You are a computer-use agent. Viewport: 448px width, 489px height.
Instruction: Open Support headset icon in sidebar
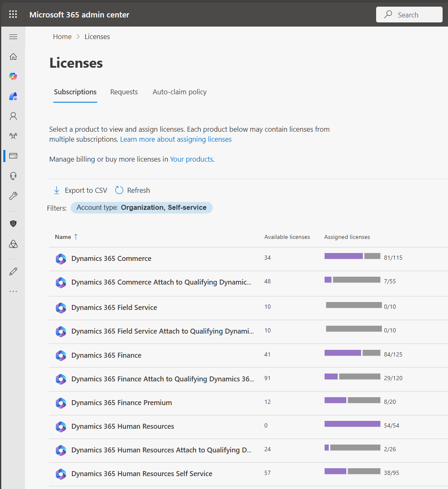(13, 176)
